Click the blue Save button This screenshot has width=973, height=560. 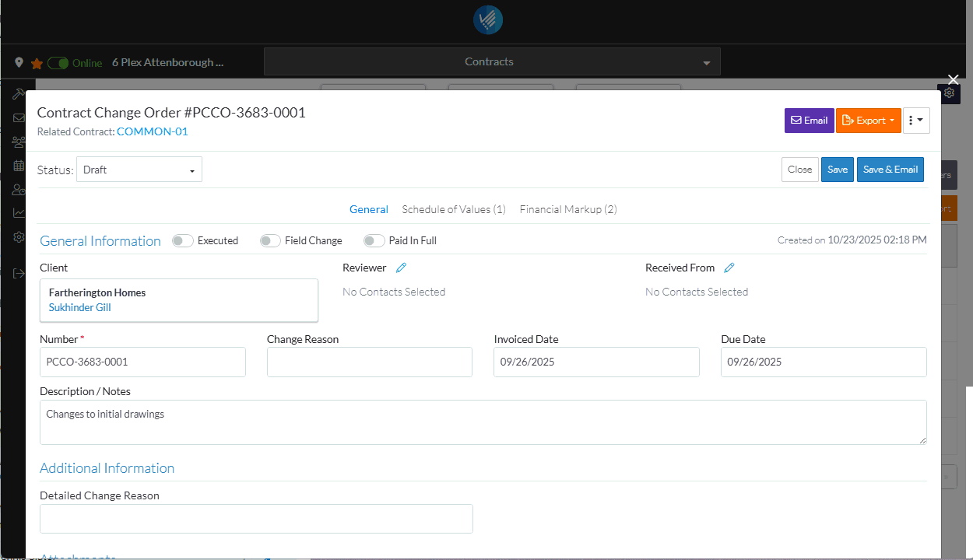pos(838,170)
